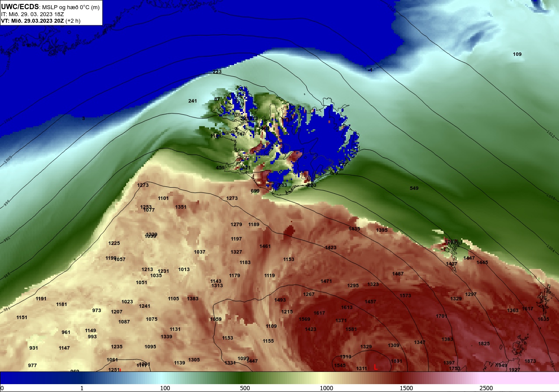Image resolution: width=559 pixels, height=392 pixels.
Task: Click the freezing-level value 549
Action: tap(414, 188)
